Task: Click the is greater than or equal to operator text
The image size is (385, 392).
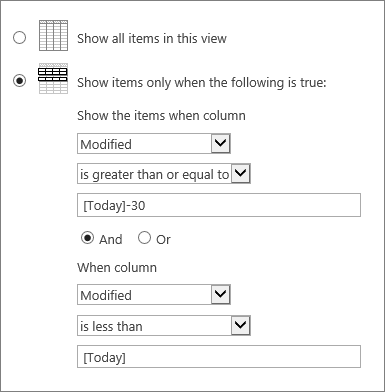Action: [x=155, y=174]
